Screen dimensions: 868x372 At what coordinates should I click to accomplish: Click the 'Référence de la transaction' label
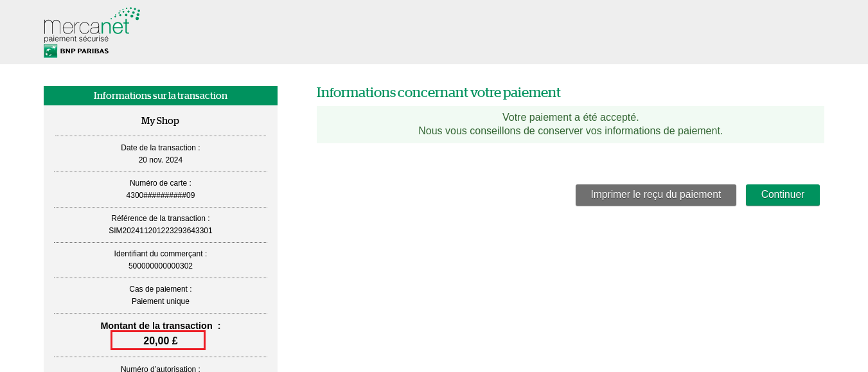tap(160, 218)
